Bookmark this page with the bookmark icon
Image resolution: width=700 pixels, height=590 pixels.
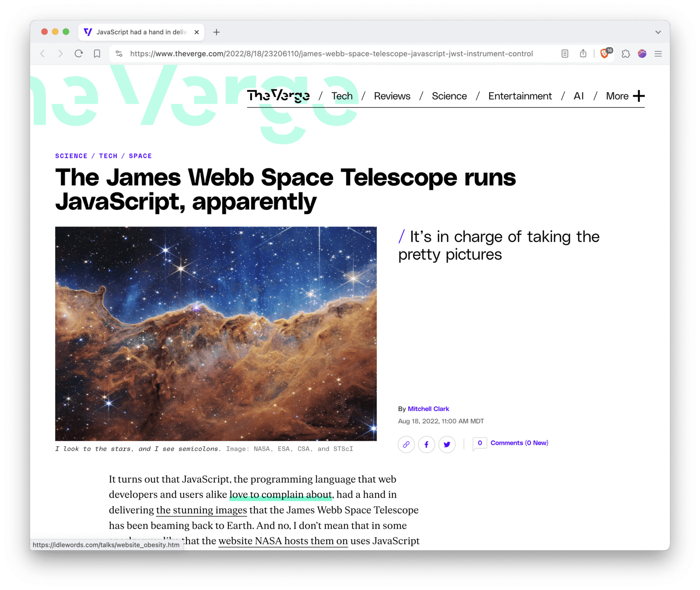point(97,54)
